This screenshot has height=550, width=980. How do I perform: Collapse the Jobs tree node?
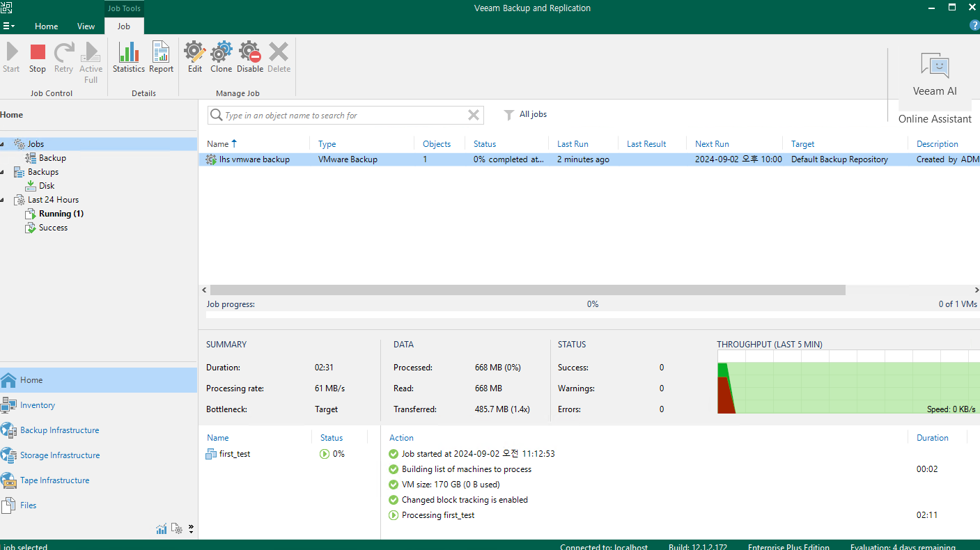tap(3, 144)
